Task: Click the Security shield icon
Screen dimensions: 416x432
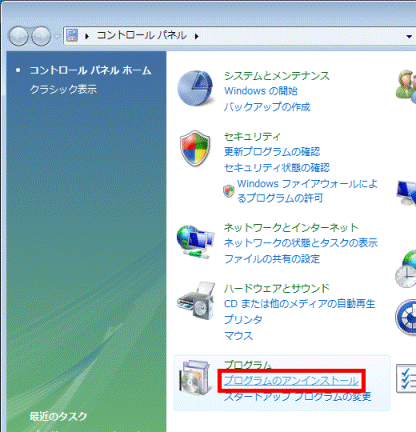Action: pyautogui.click(x=195, y=149)
